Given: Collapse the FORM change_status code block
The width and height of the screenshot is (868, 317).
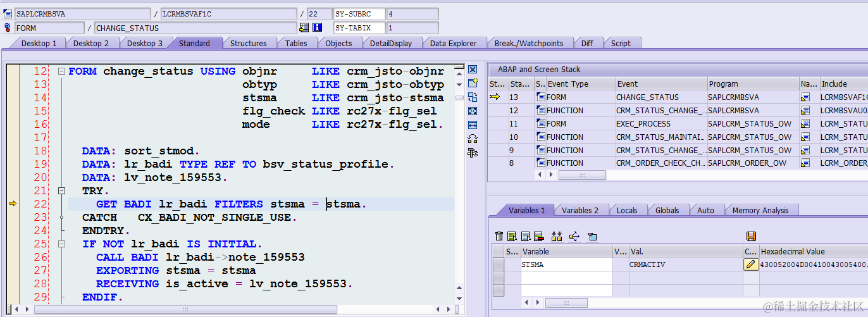Looking at the screenshot, I should pos(61,71).
